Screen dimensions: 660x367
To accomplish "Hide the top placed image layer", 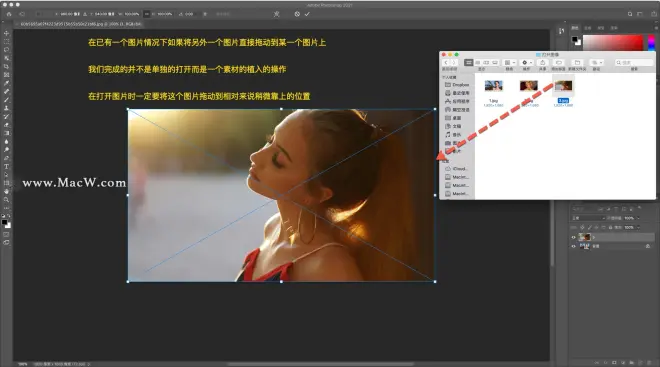I will click(x=573, y=237).
